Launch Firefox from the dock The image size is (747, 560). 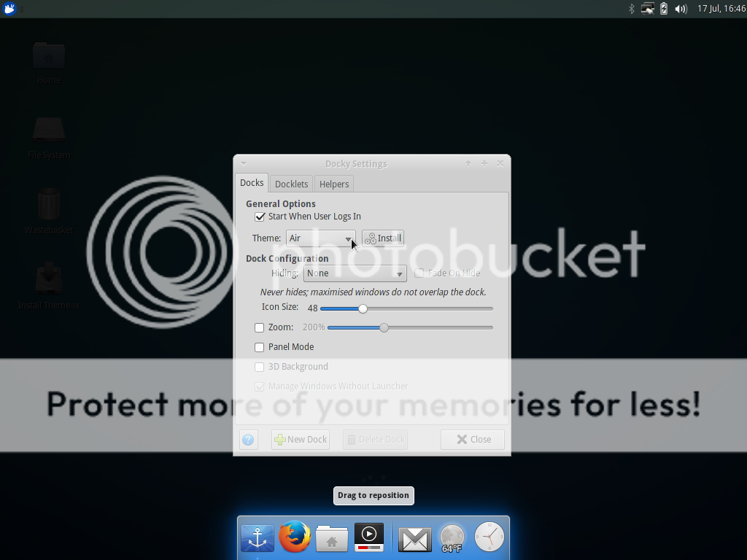pos(295,537)
